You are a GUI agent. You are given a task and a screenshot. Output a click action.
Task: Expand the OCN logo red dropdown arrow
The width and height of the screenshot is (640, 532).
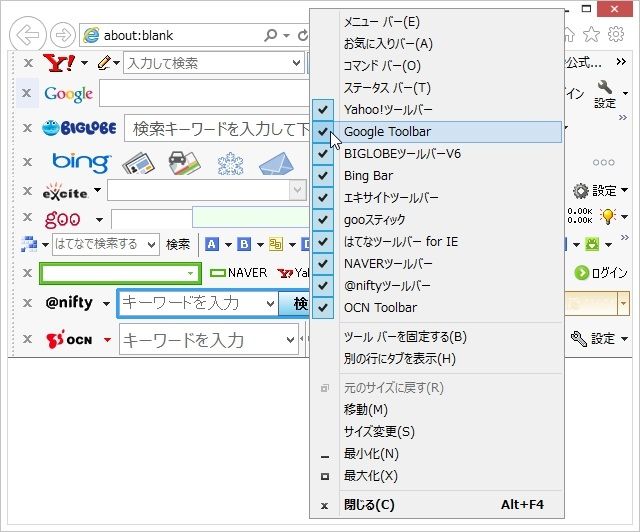(107, 339)
